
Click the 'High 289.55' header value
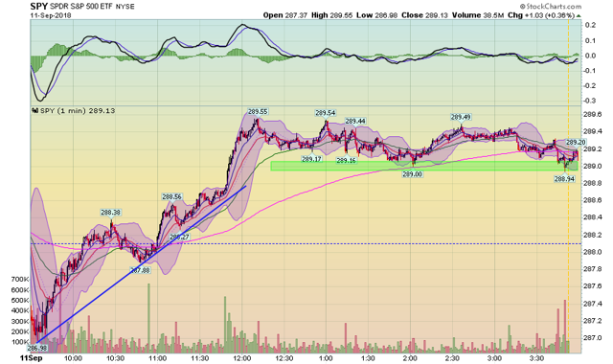click(332, 15)
